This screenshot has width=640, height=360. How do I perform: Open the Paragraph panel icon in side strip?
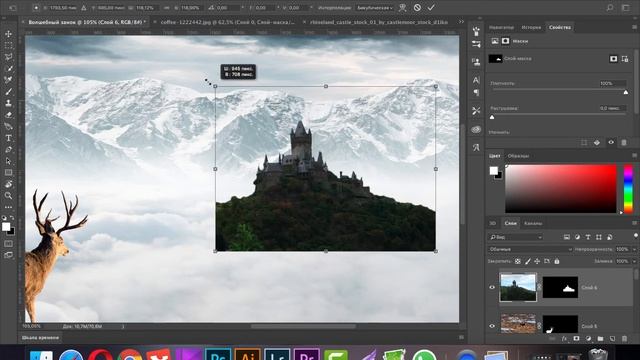point(476,93)
